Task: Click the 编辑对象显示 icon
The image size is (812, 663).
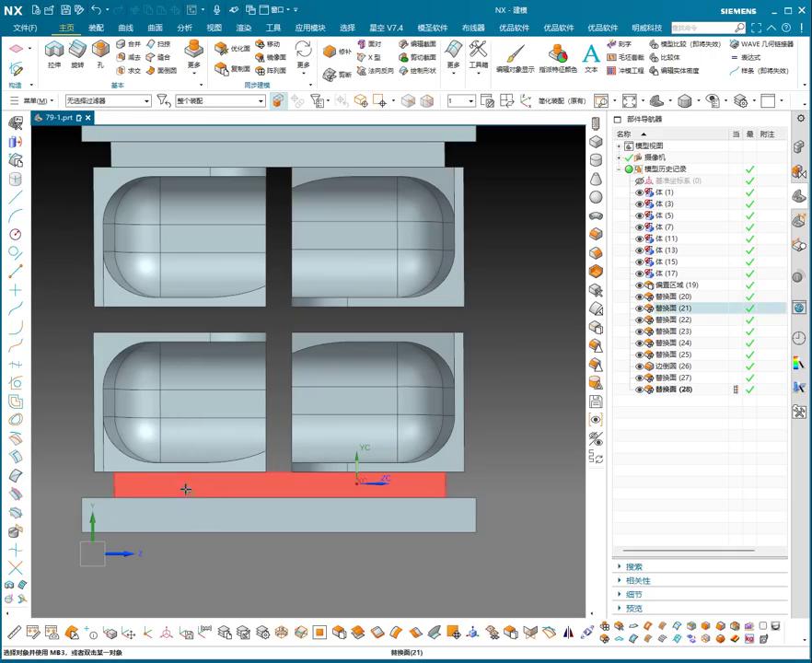Action: (515, 54)
